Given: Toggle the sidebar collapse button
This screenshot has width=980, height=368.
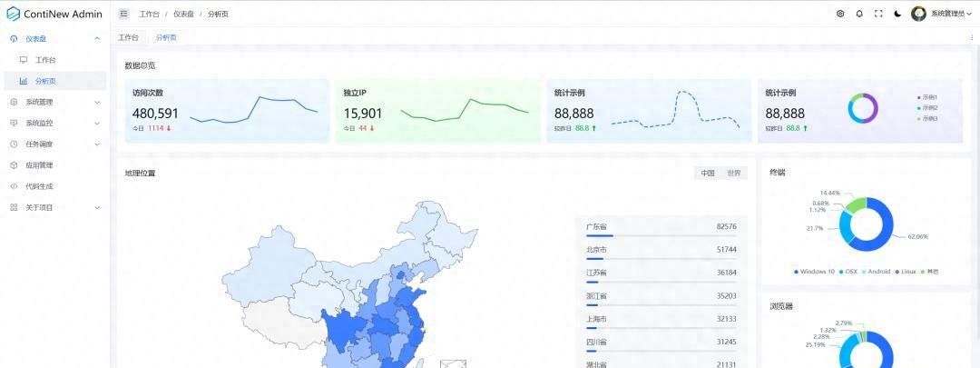Looking at the screenshot, I should [x=123, y=14].
